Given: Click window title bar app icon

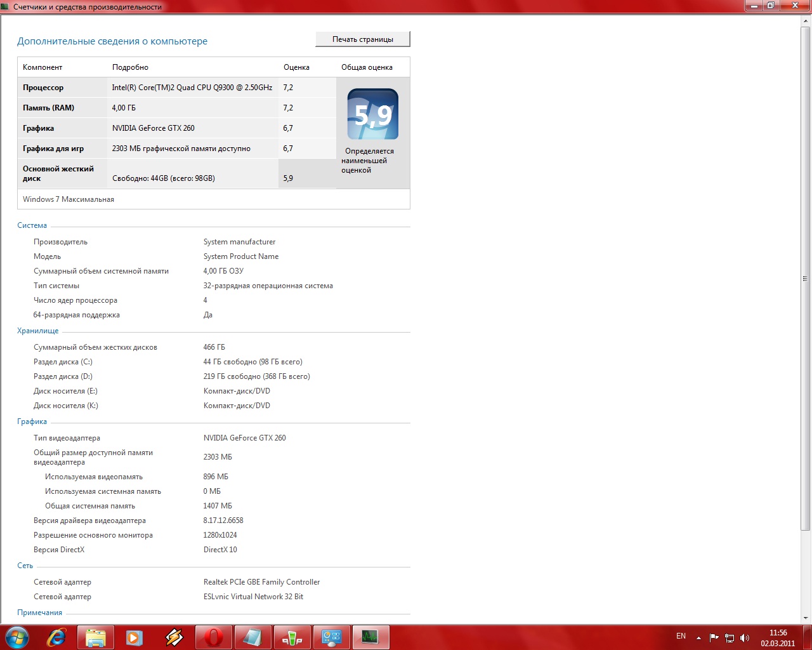Looking at the screenshot, I should (x=6, y=6).
